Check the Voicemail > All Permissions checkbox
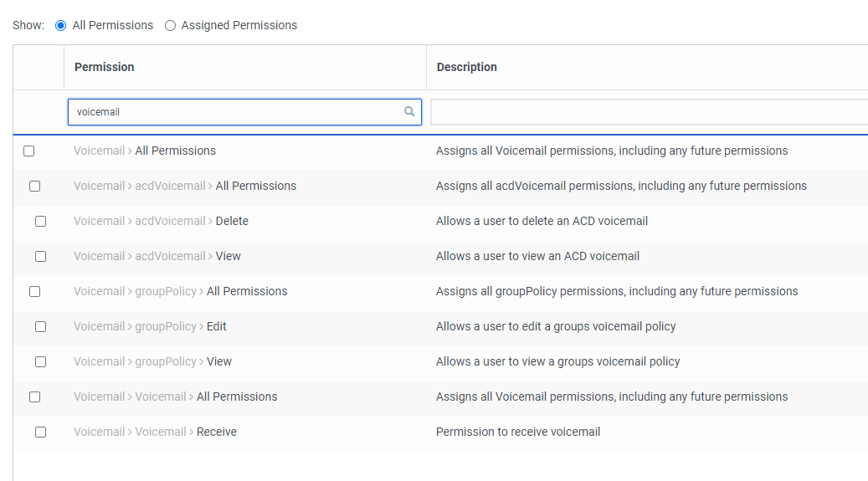The image size is (868, 481). (28, 151)
